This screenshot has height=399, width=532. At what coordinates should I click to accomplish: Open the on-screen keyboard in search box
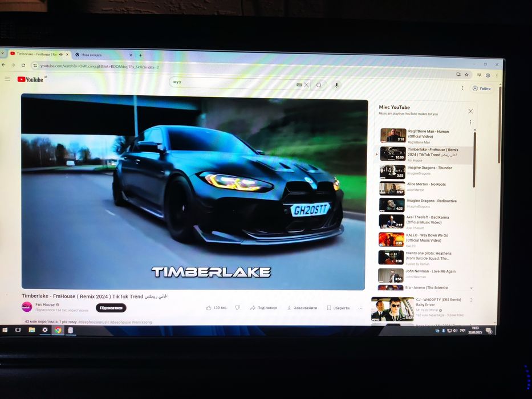point(299,85)
